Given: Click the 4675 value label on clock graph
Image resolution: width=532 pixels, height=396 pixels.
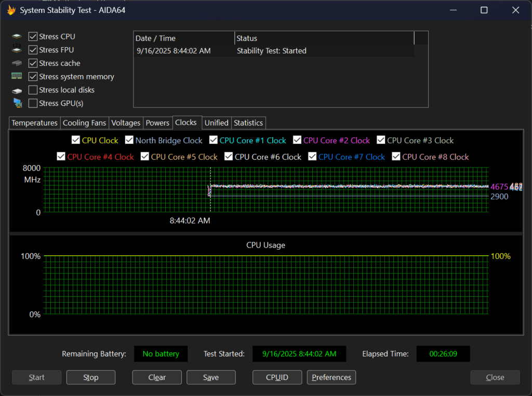Looking at the screenshot, I should [499, 187].
